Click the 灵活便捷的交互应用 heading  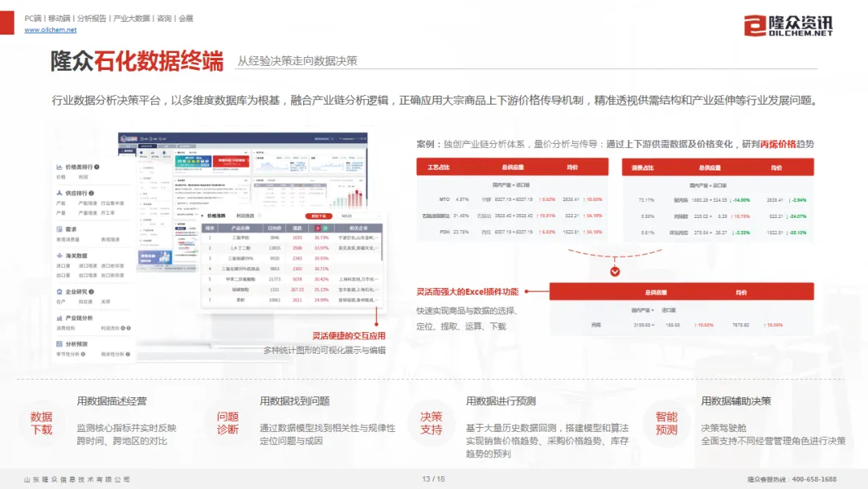[349, 335]
